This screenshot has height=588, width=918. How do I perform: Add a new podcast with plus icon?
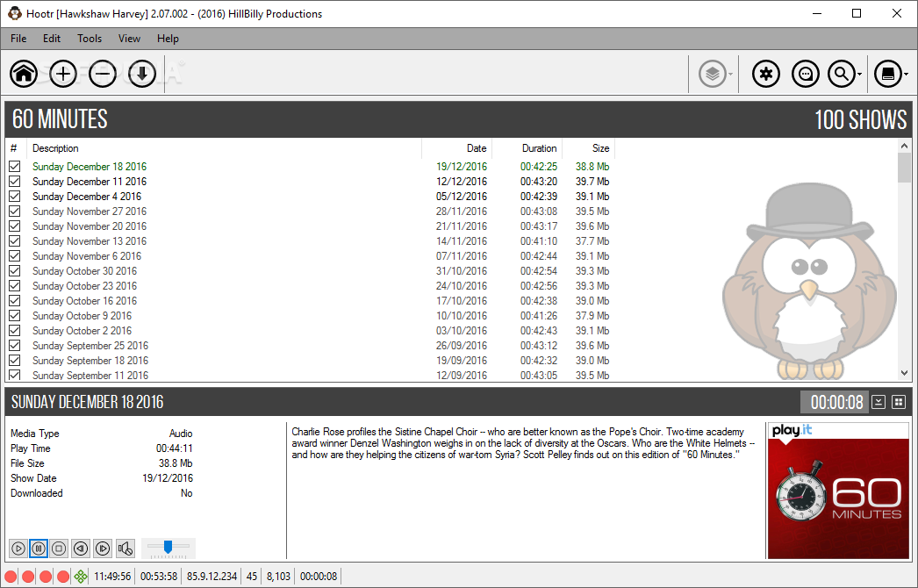click(63, 74)
